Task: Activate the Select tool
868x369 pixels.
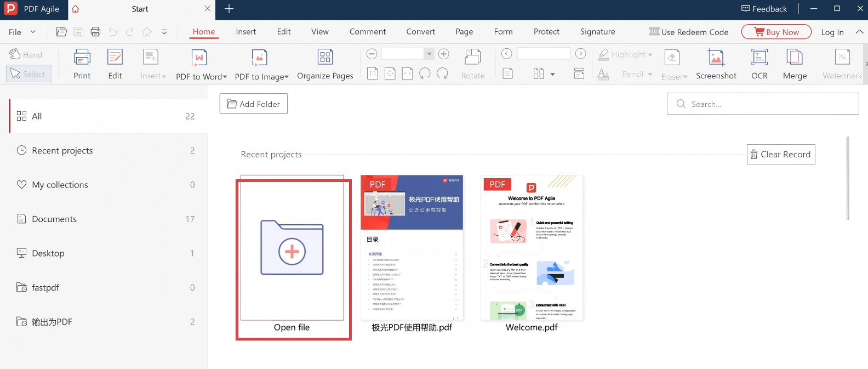Action: 28,73
